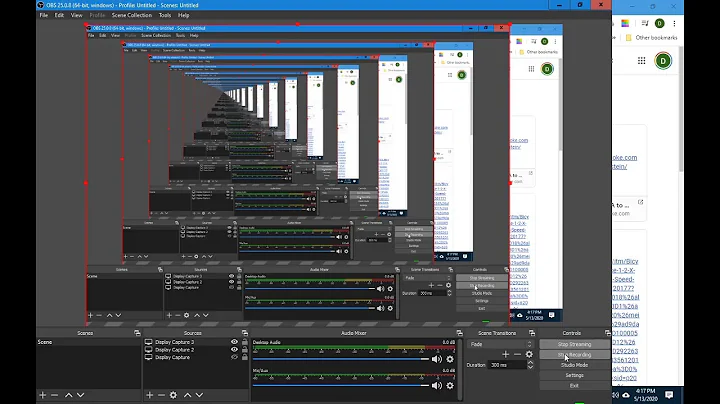
Task: Pop out the Sources dock panel
Action: point(245,333)
